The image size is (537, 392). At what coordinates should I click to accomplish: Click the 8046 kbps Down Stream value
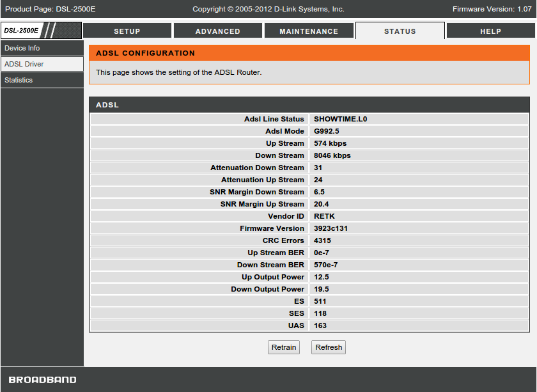[332, 155]
